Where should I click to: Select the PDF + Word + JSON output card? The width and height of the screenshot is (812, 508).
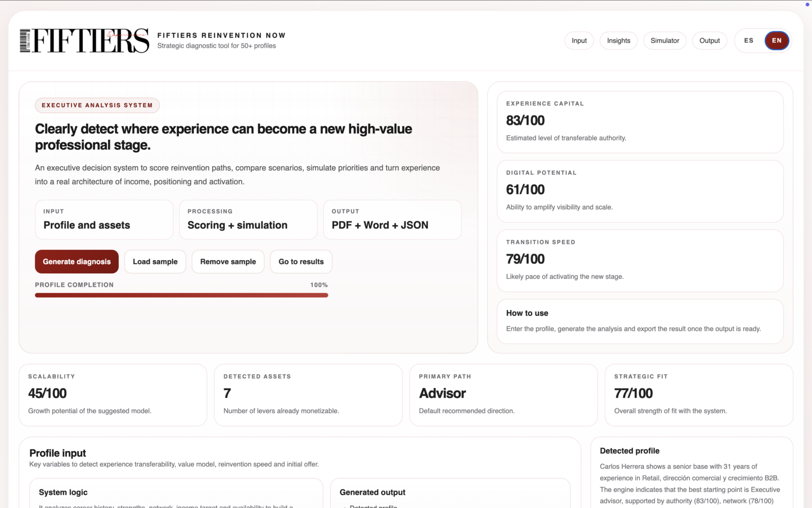tap(392, 219)
